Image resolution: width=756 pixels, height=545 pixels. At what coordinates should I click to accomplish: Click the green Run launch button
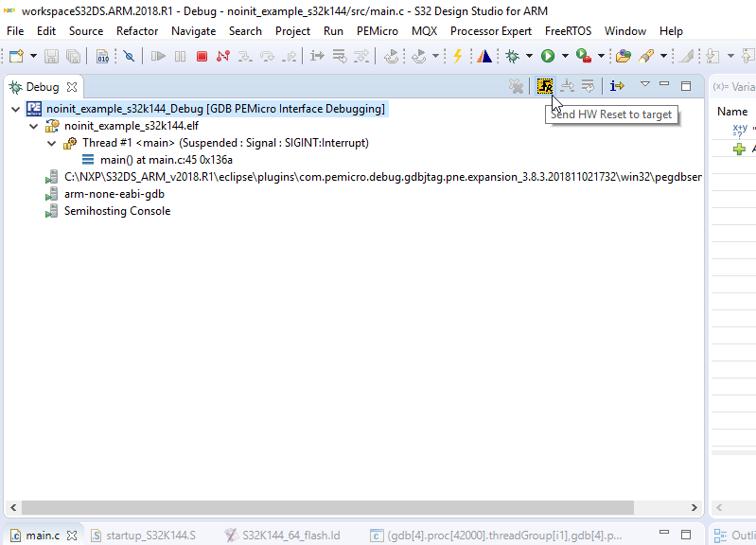point(548,57)
